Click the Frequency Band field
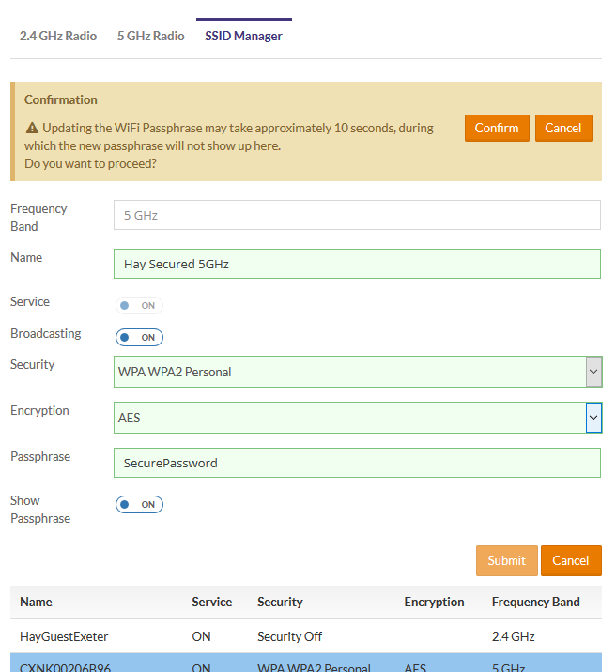 click(x=356, y=215)
